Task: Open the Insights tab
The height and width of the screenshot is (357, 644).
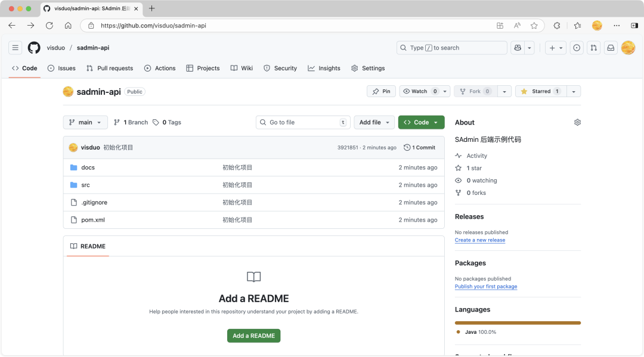Action: [324, 68]
